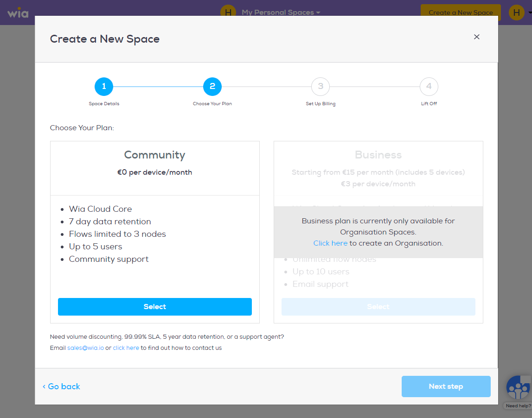
Task: Click the disabled Business Select button
Action: pos(378,307)
